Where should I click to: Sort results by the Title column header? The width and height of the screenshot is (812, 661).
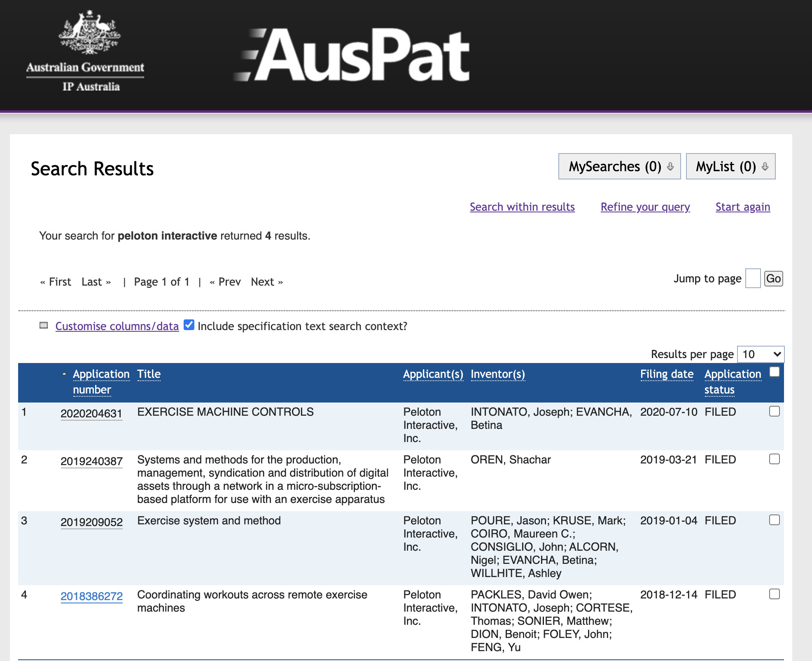149,374
